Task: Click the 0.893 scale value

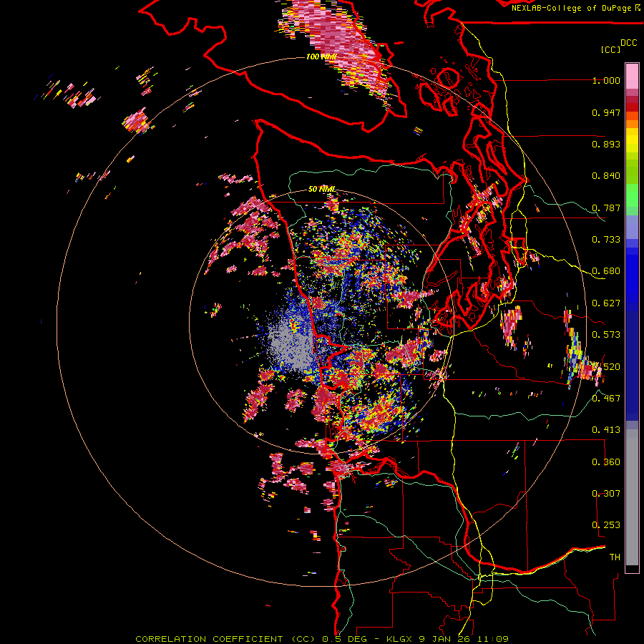Action: (x=606, y=144)
